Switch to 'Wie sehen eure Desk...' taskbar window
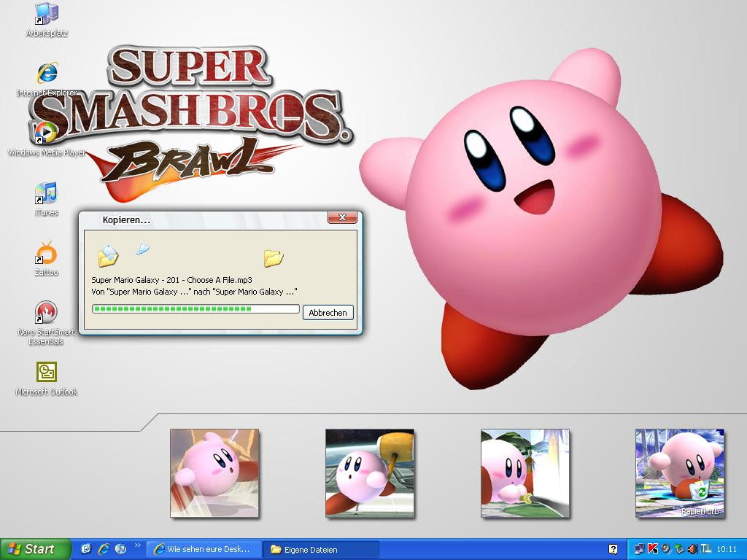Screen dimensions: 747x560 pyautogui.click(x=204, y=549)
